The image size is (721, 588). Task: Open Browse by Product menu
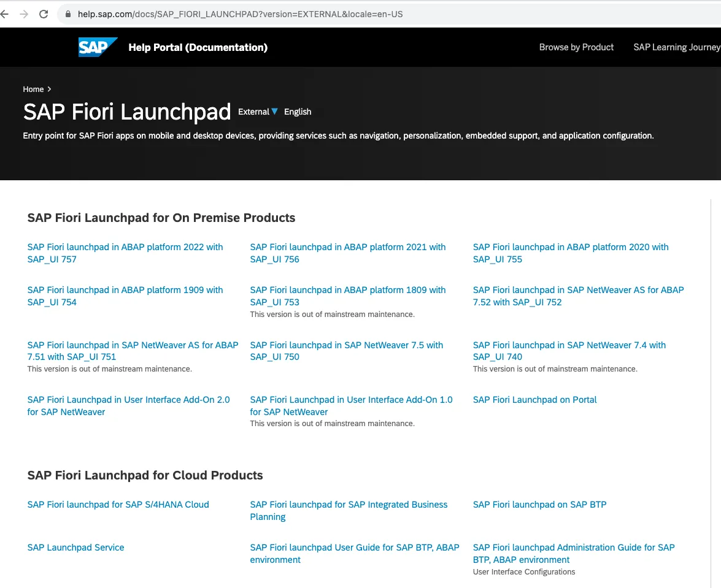click(x=576, y=47)
